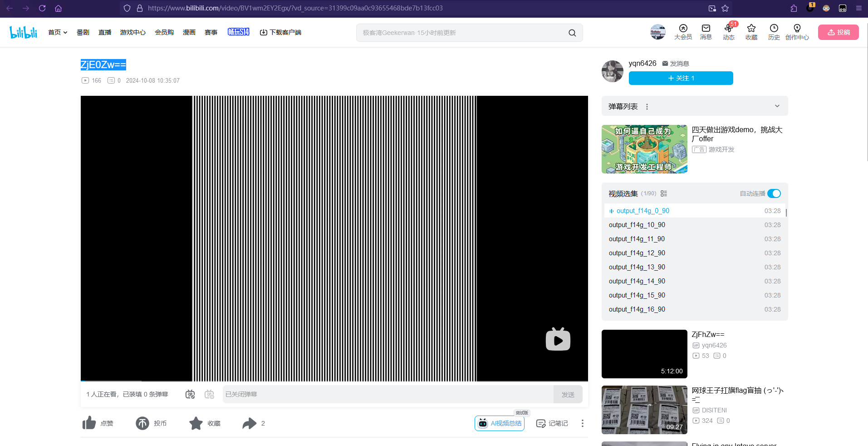The height and width of the screenshot is (446, 868).
Task: Open the 赛事 nav item
Action: (x=211, y=32)
